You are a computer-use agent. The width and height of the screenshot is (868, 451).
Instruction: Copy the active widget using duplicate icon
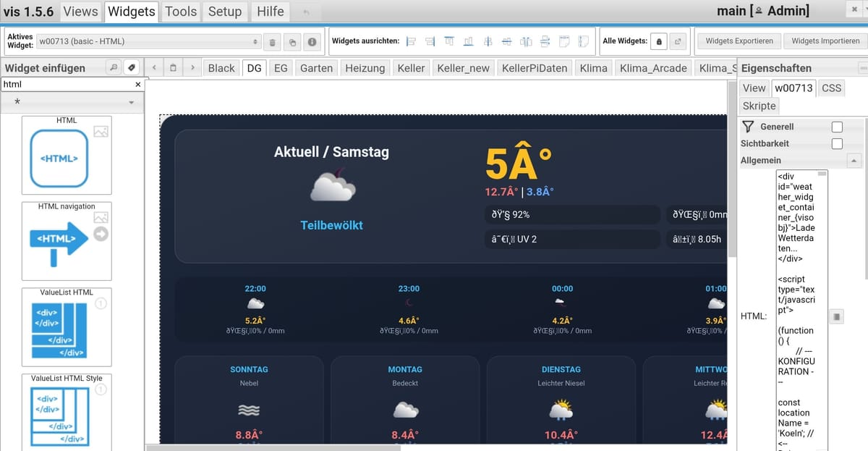pos(292,42)
